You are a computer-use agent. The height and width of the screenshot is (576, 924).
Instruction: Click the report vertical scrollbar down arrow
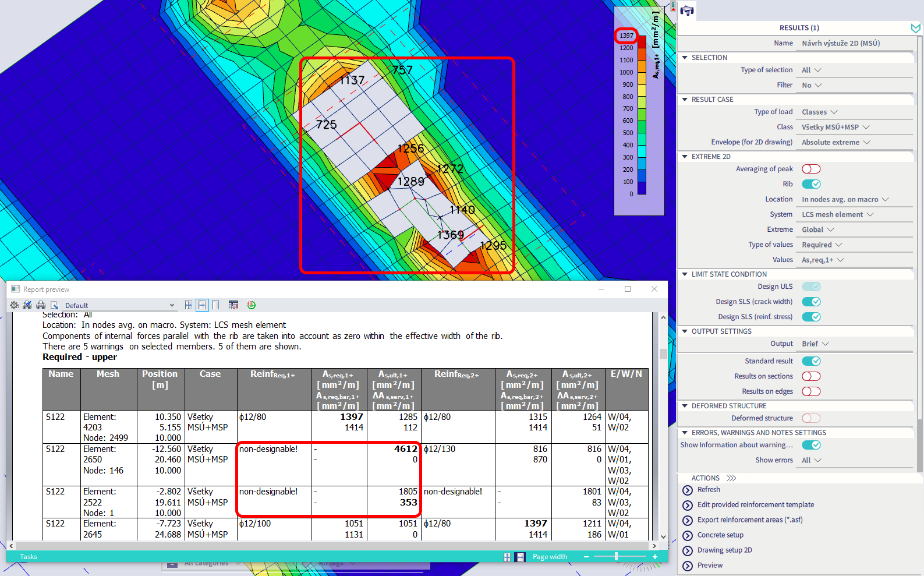click(x=663, y=537)
